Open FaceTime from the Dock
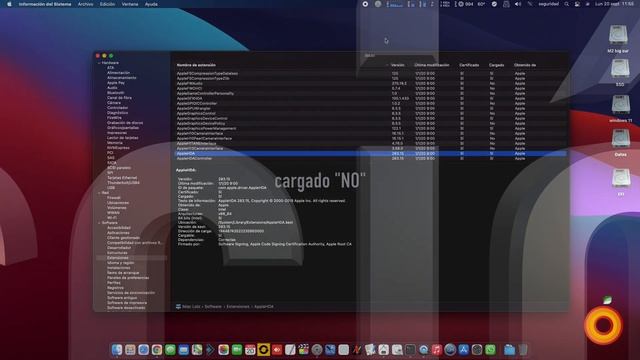The image size is (640, 360). pyautogui.click(x=237, y=350)
